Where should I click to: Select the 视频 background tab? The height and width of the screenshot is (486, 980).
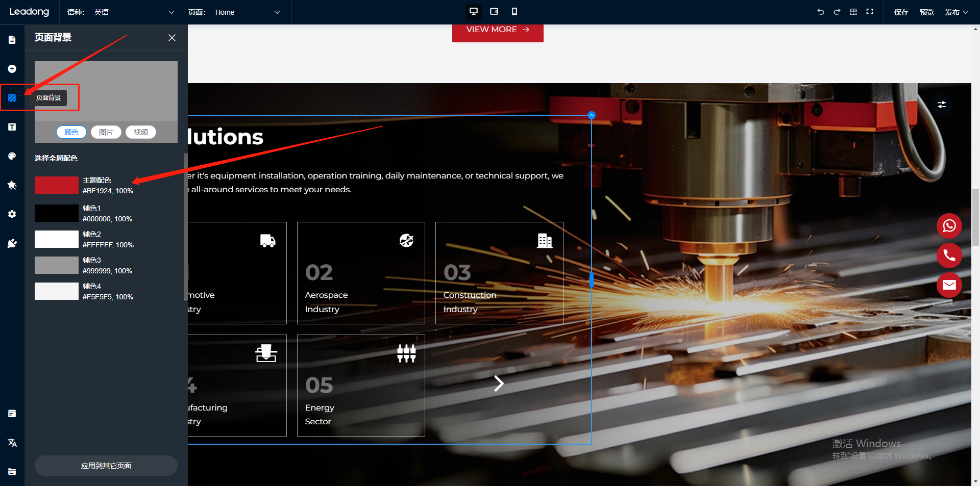(x=141, y=132)
